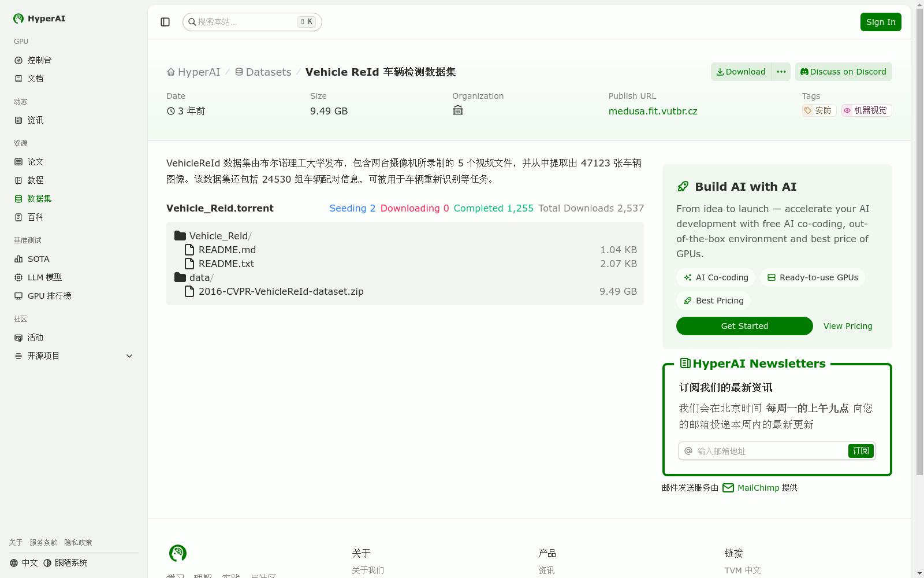
Task: Open the 隐私政策 link
Action: click(x=79, y=543)
